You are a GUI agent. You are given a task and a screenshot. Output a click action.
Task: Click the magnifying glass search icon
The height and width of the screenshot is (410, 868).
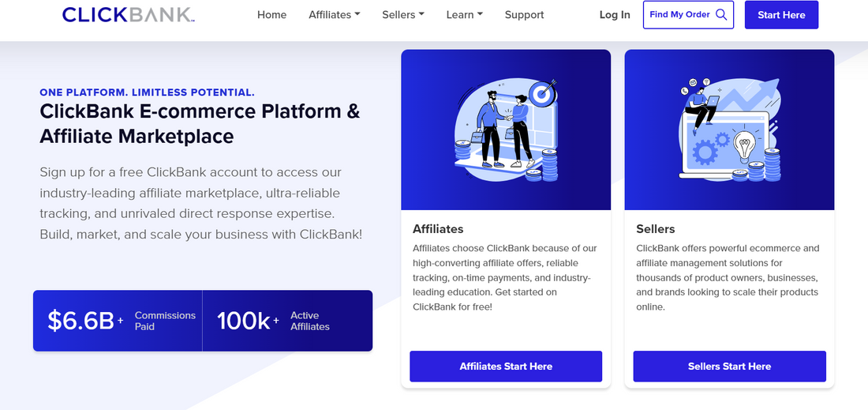tap(721, 15)
